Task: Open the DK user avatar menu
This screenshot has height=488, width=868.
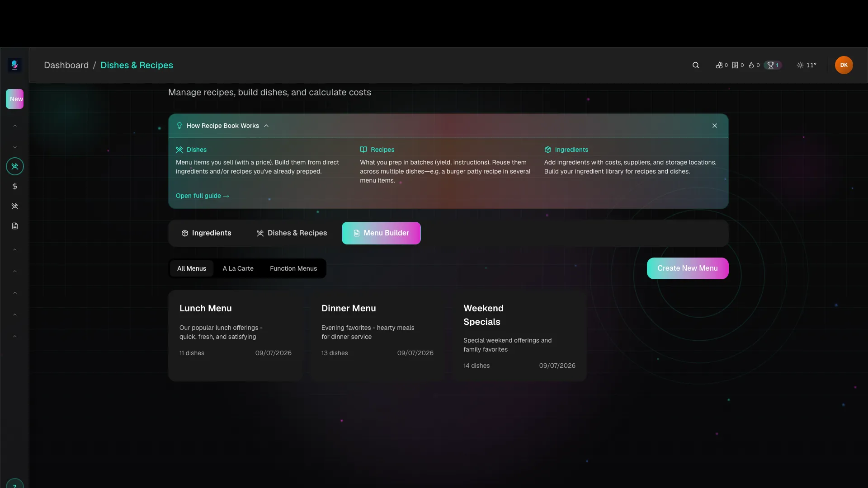Action: [844, 65]
